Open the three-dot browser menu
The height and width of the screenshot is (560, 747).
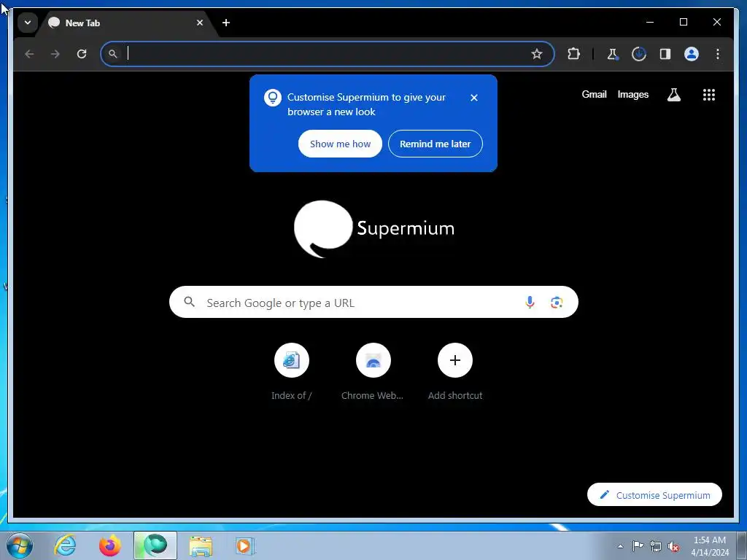(718, 54)
